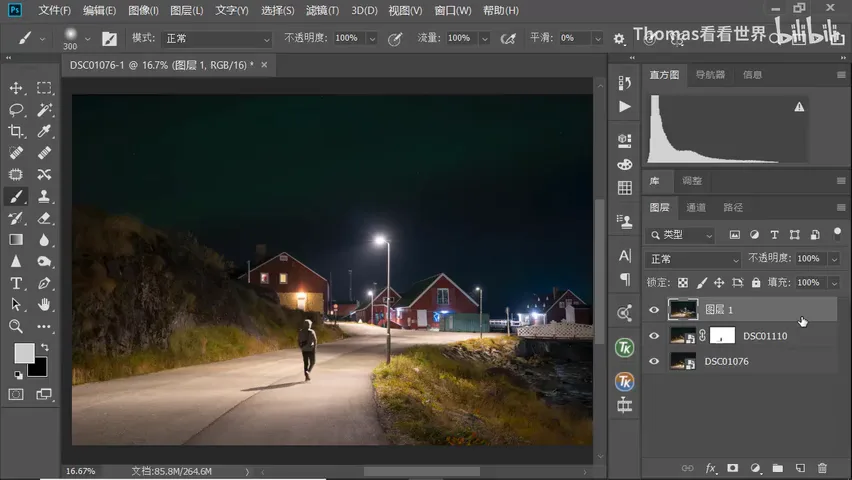
Task: Open the green TK panel icon
Action: pos(624,348)
